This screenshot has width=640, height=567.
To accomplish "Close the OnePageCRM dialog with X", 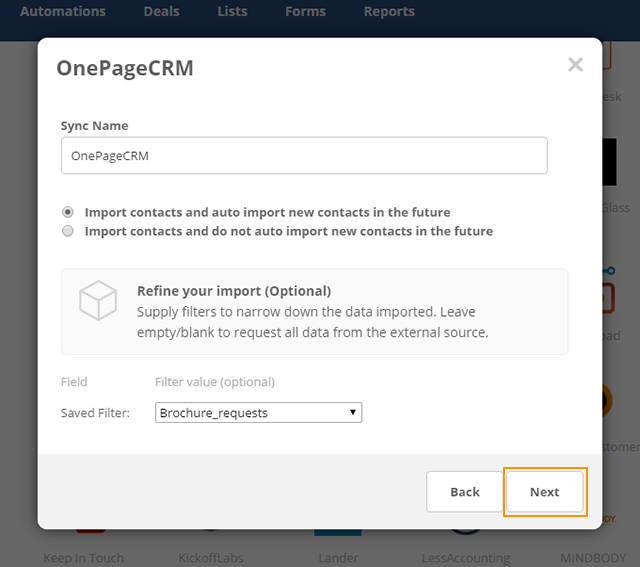I will 575,64.
